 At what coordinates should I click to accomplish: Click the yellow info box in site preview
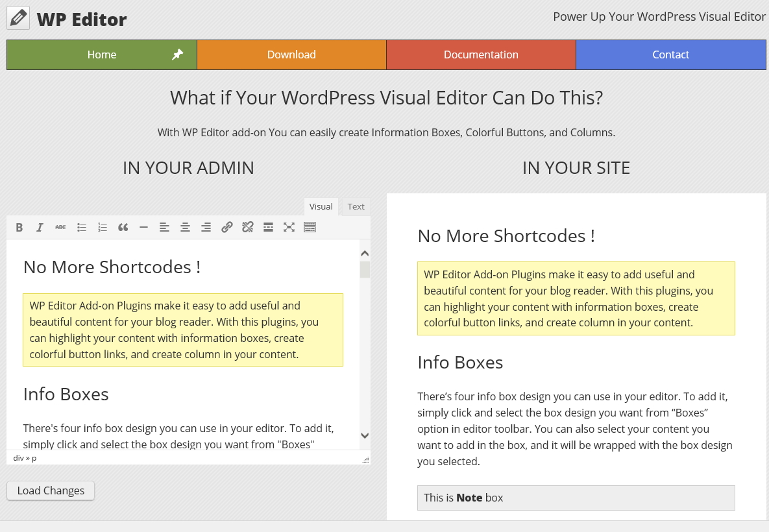click(576, 298)
